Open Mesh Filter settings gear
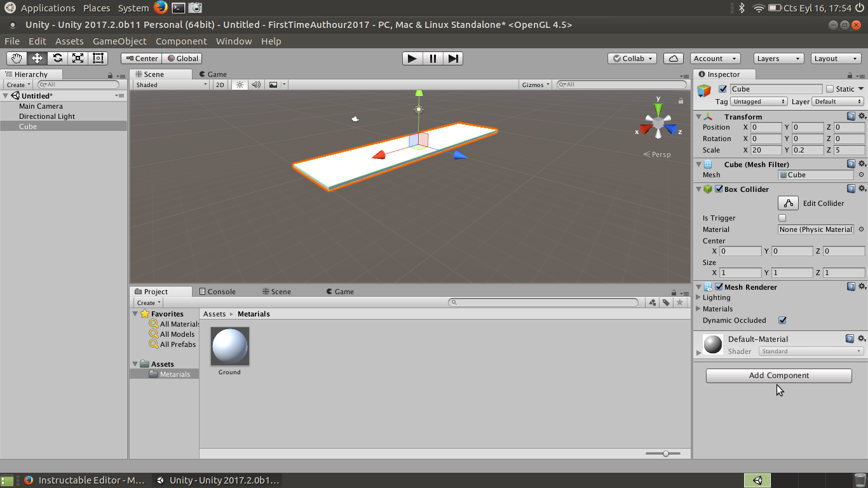The image size is (868, 488). 862,164
